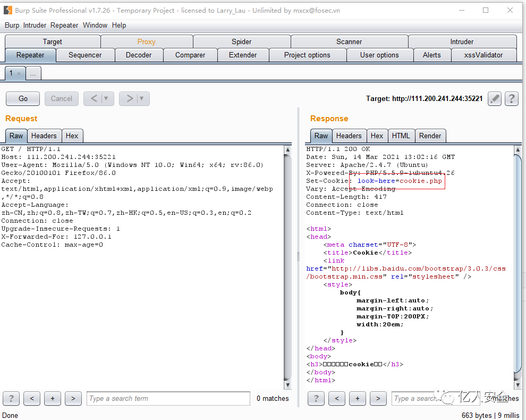Click the request vertical scrollbar
Image resolution: width=526 pixels, height=420 pixels.
287,266
